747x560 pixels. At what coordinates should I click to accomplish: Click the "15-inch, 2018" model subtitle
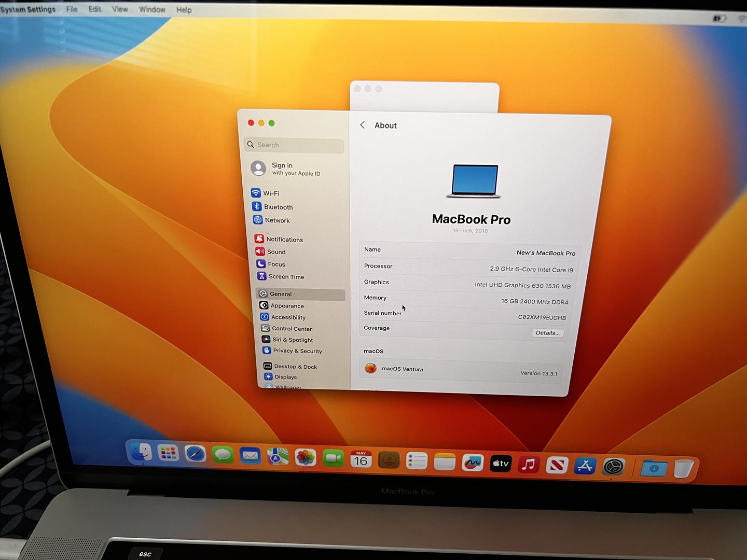tap(471, 231)
